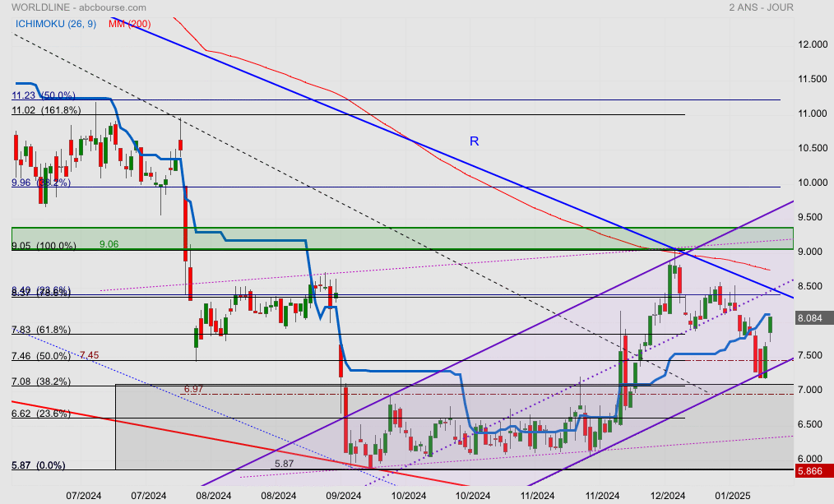
Task: Select the "11.02 (161.8%)" level label
Action: click(x=46, y=110)
